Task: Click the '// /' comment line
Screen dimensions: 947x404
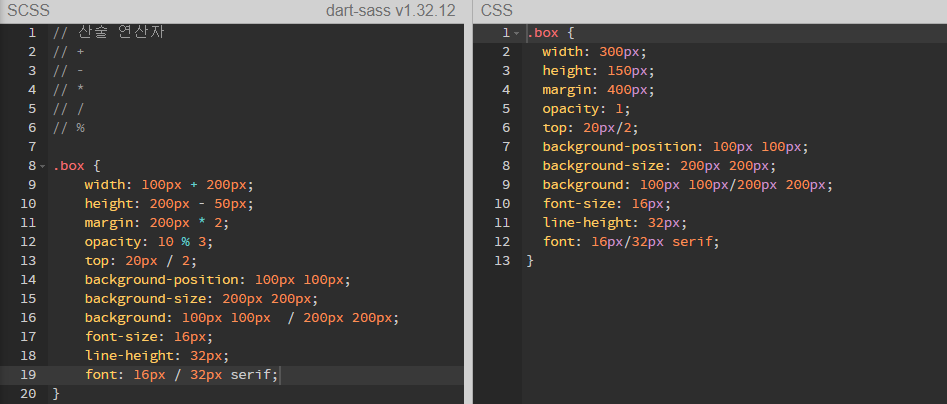Action: click(68, 109)
